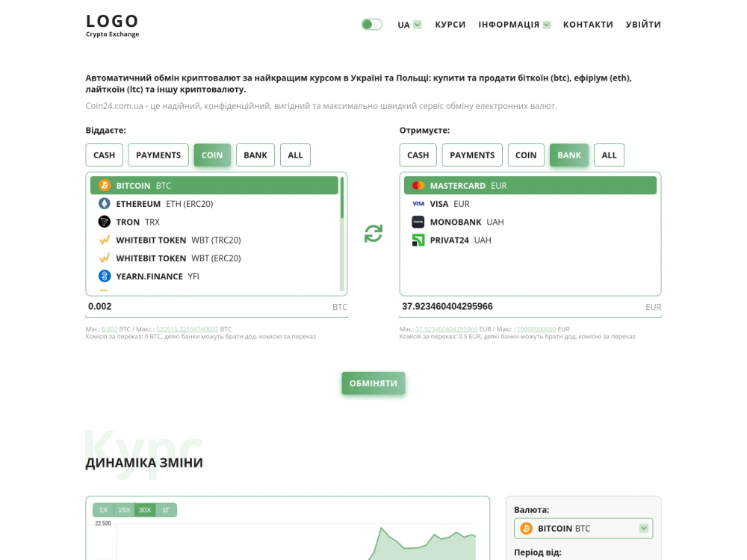Click the coin list scrollbar
Viewport: 747px width, 560px height.
coord(342,233)
